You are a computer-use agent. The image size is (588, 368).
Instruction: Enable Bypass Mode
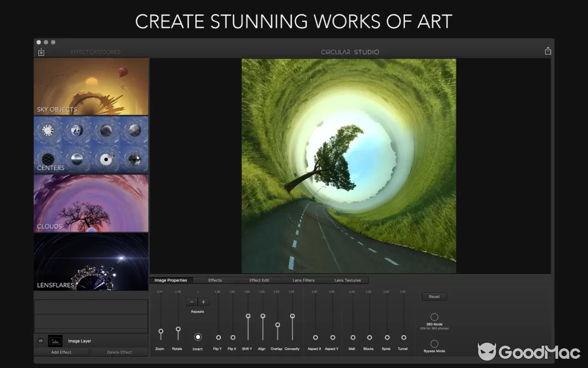(434, 344)
